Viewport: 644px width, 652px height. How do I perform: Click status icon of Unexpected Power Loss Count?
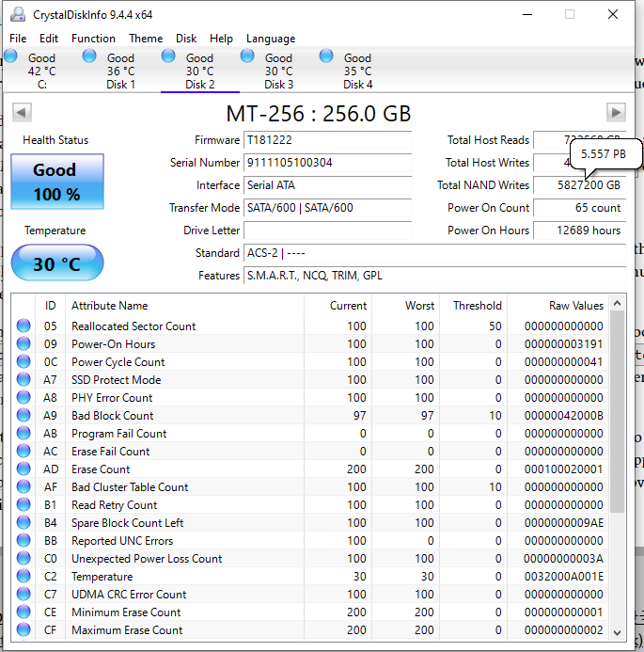tap(24, 558)
